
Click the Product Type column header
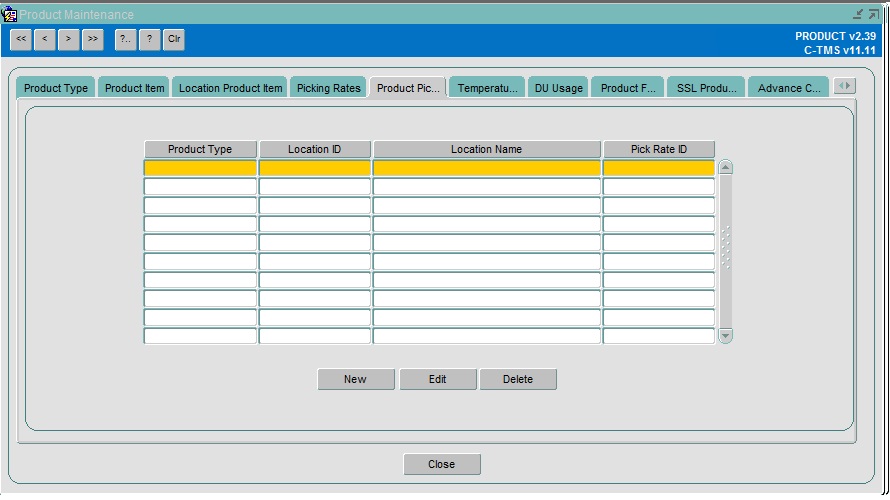click(x=200, y=149)
